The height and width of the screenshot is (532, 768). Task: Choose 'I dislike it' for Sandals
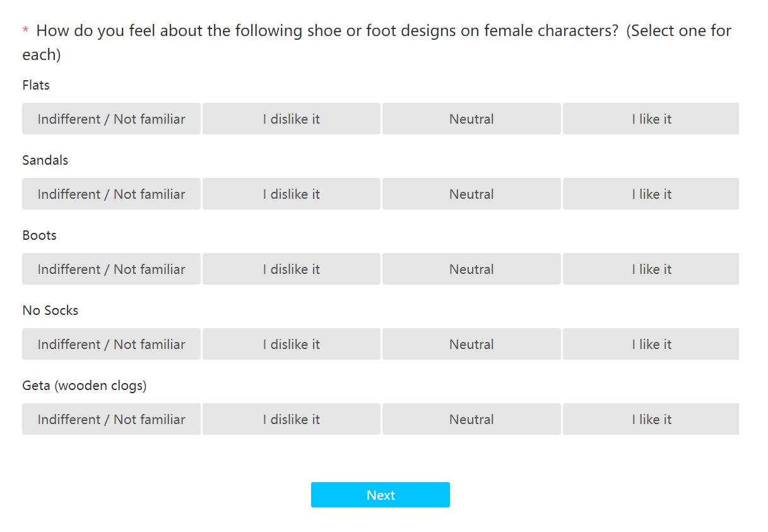pos(292,194)
